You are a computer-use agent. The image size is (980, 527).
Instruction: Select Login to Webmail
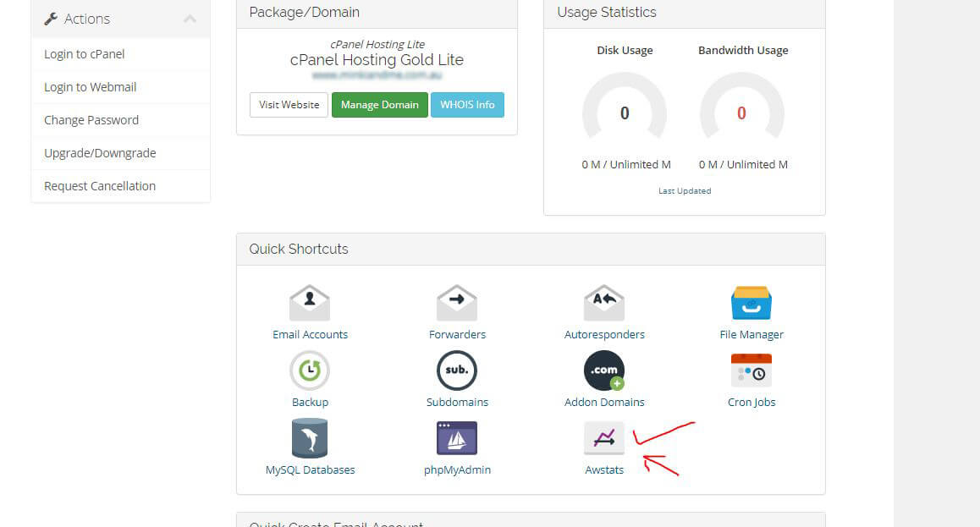click(121, 87)
